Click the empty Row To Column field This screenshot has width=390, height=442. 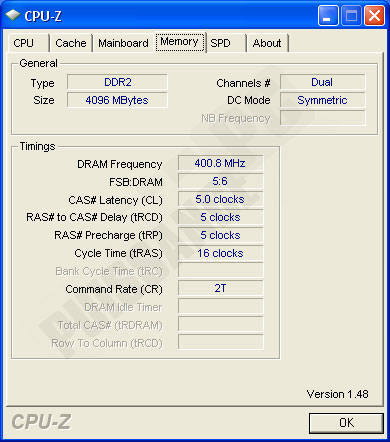coord(220,342)
